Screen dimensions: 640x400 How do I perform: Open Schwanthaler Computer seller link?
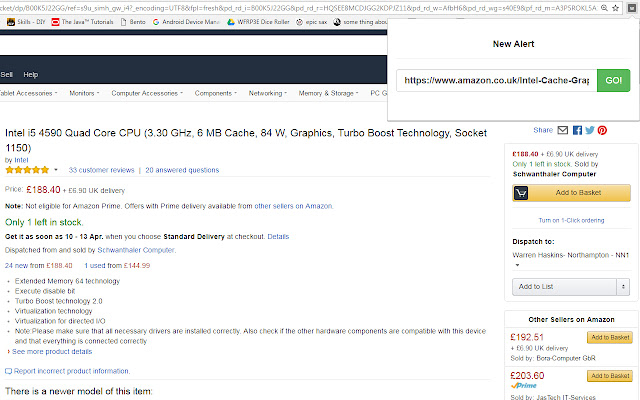point(136,250)
